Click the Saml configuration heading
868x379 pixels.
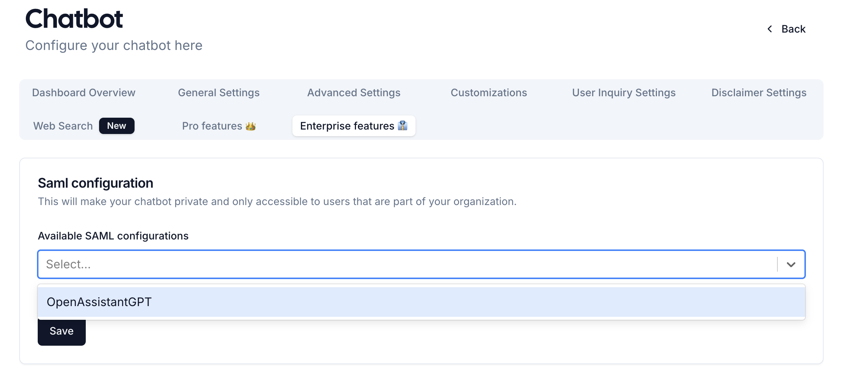pos(95,183)
